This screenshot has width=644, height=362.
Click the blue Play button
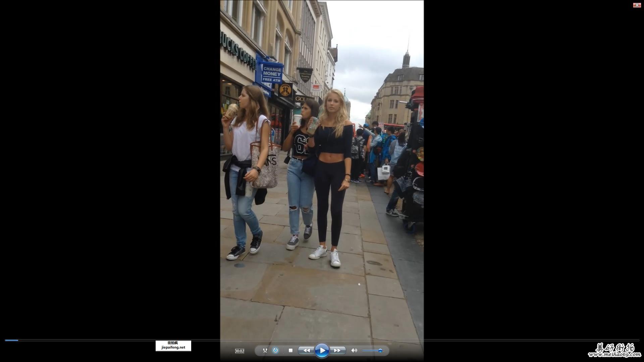point(322,351)
